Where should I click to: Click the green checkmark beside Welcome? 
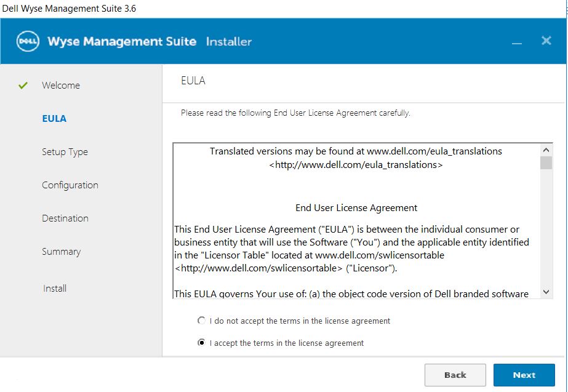pyautogui.click(x=23, y=86)
